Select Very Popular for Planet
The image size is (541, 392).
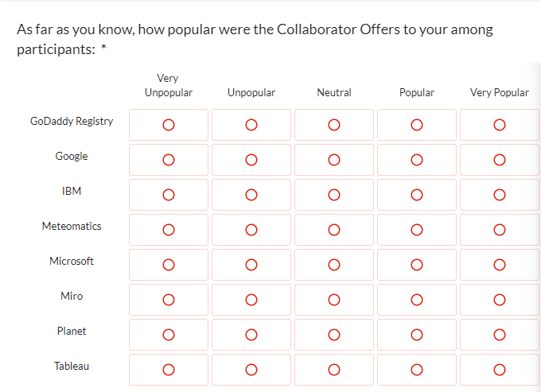click(500, 335)
